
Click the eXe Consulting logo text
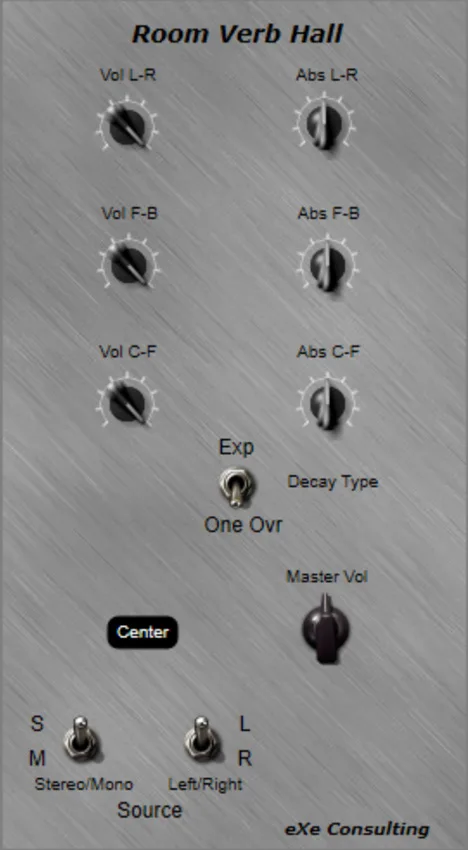[x=357, y=829]
